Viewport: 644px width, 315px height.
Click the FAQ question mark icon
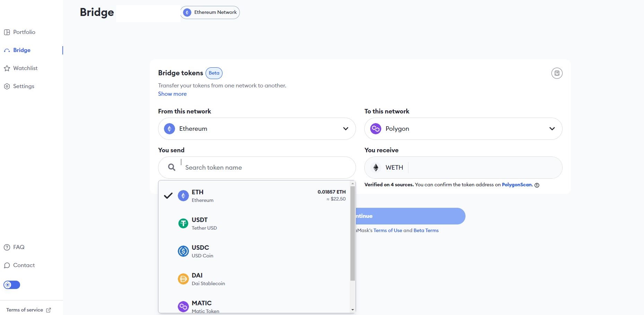tap(7, 247)
